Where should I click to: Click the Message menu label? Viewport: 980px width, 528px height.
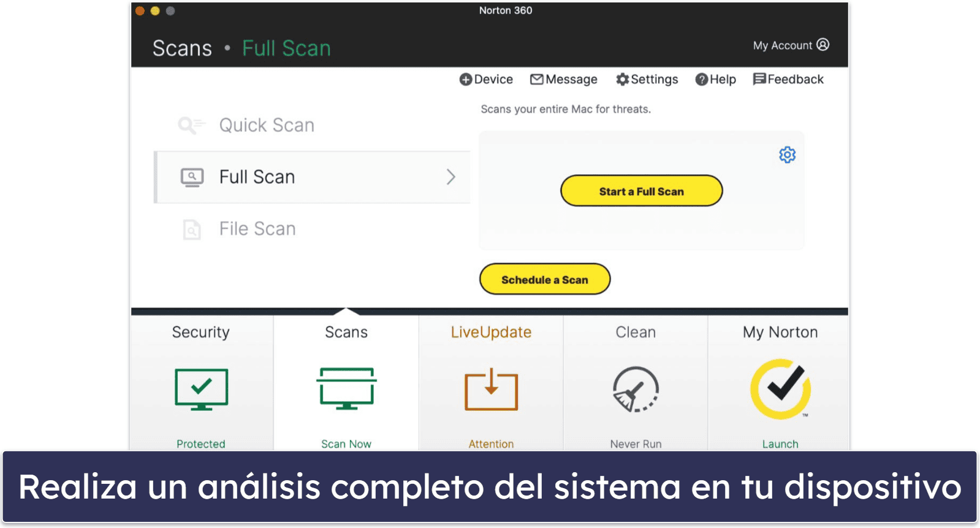pyautogui.click(x=571, y=80)
